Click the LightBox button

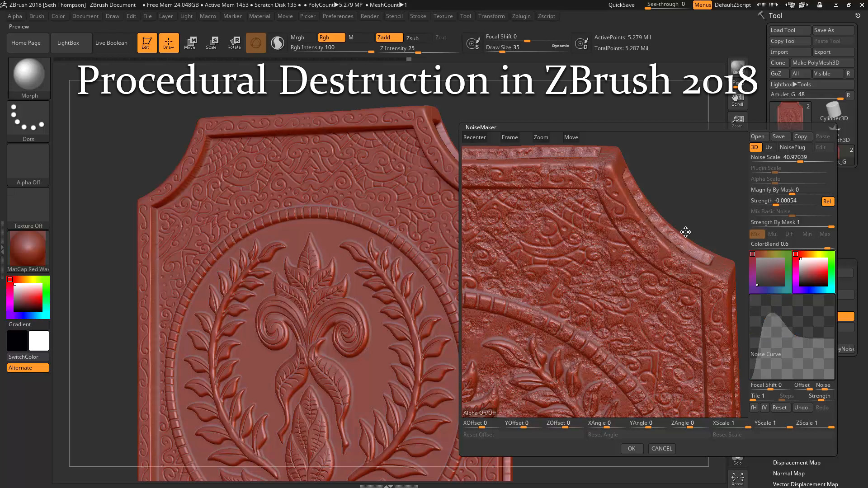click(x=71, y=43)
